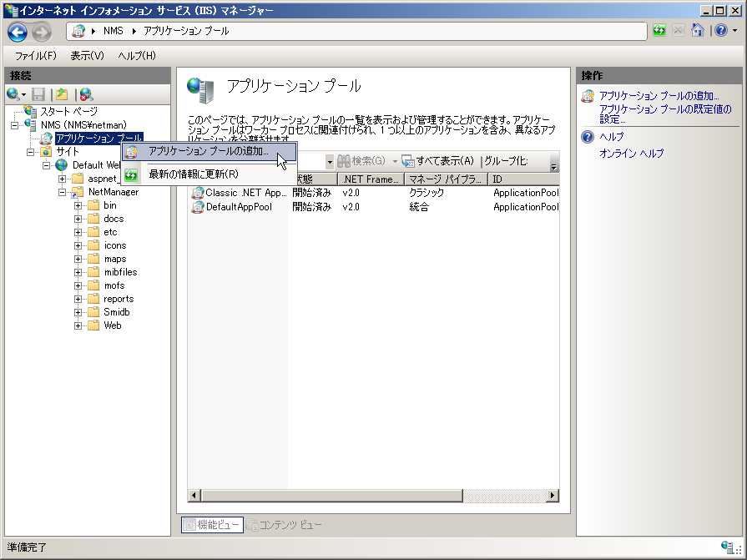This screenshot has width=747, height=560.
Task: Expand the Web folder
Action: point(78,325)
